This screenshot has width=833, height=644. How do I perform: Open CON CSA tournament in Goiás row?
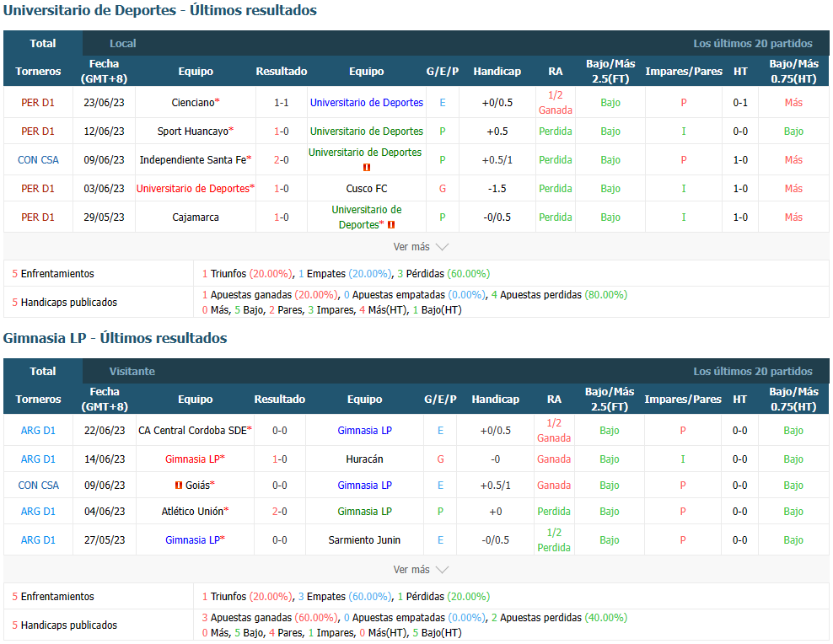(38, 486)
